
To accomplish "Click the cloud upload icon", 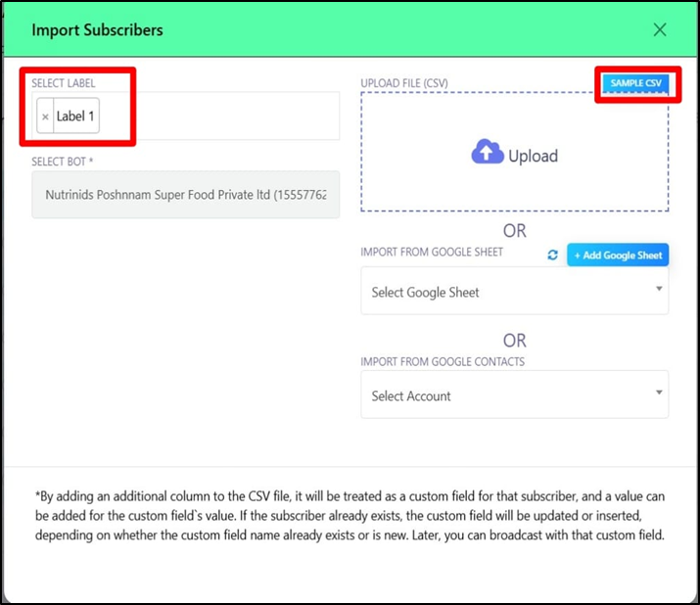I will [487, 152].
